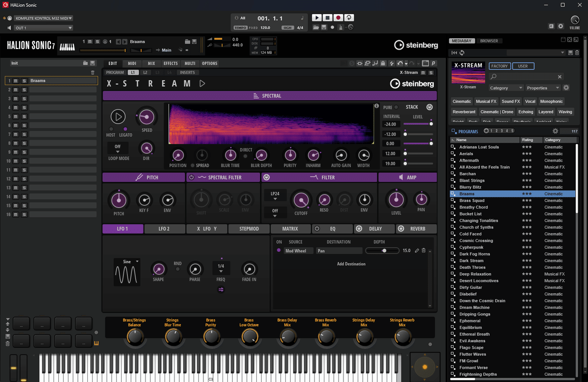588x382 pixels.
Task: Click the transport Stop button
Action: click(327, 18)
